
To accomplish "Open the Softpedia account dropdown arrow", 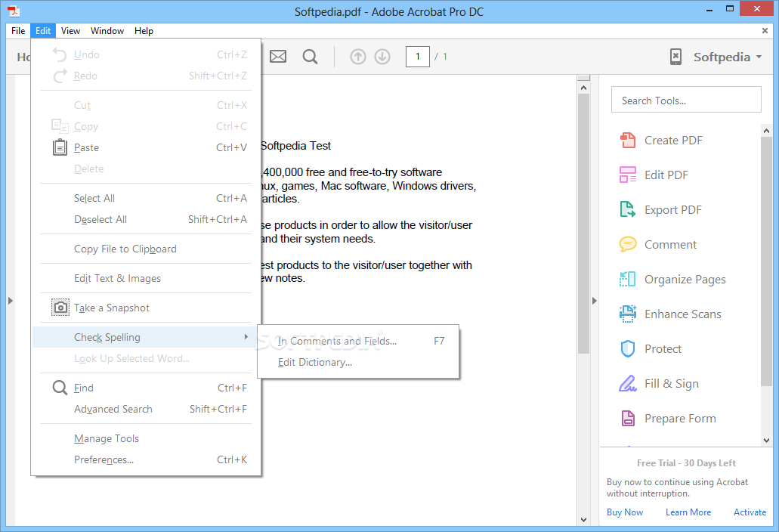I will (759, 57).
